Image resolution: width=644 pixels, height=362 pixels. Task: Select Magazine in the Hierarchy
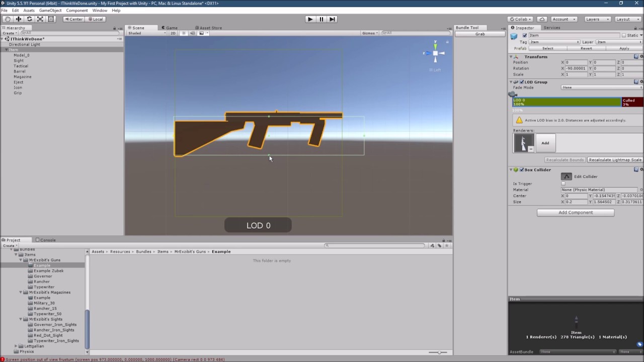(x=23, y=77)
